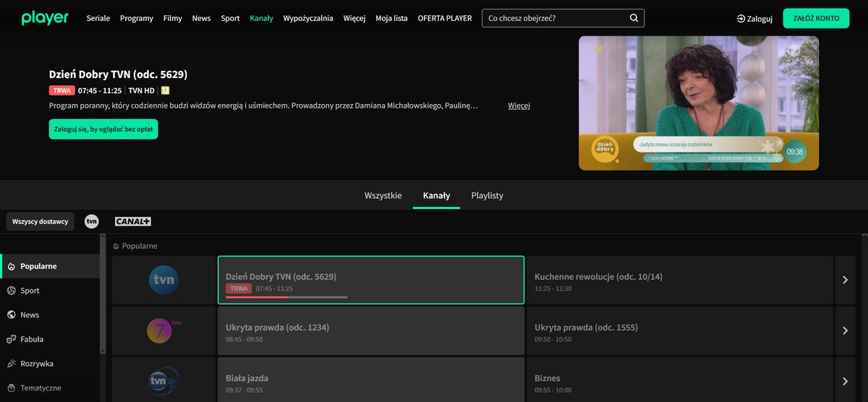
Task: Open OFERTA PLAYER
Action: pos(445,18)
